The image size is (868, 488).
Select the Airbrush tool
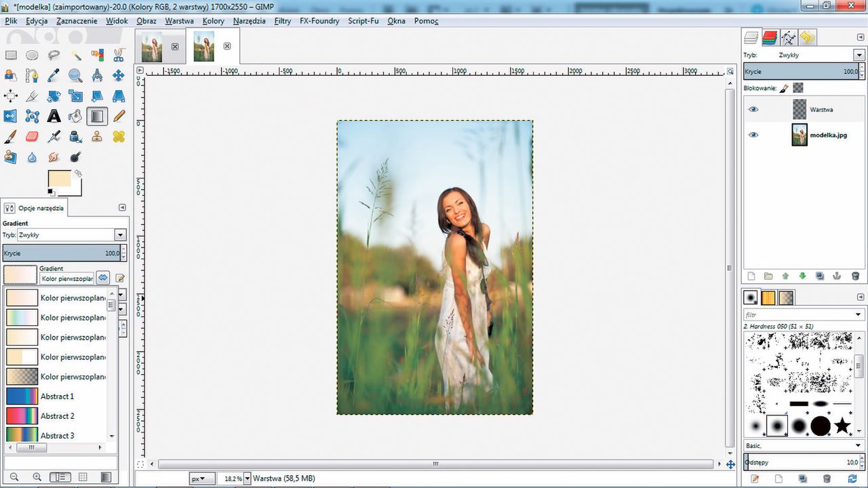pos(54,137)
